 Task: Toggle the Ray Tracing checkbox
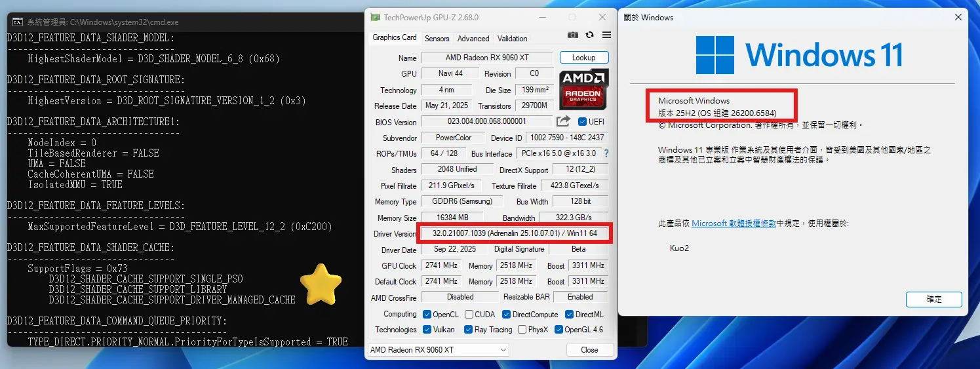coord(468,330)
